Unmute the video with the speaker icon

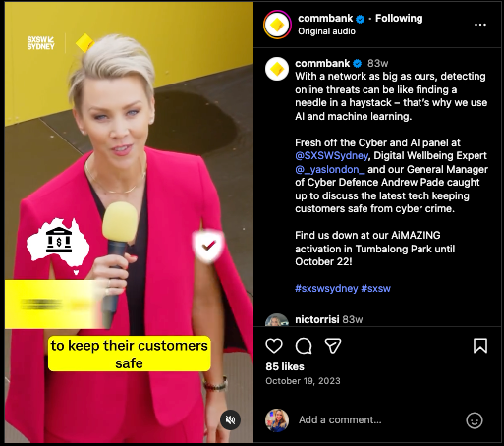click(230, 420)
